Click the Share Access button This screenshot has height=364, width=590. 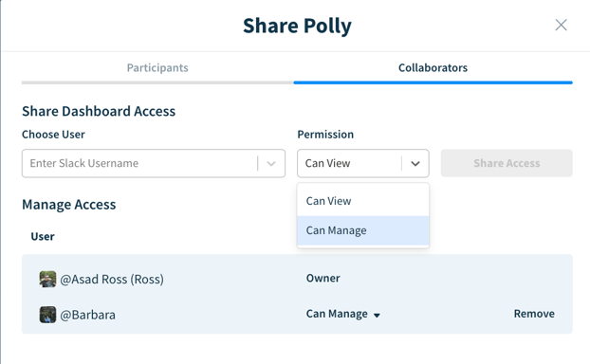(507, 163)
